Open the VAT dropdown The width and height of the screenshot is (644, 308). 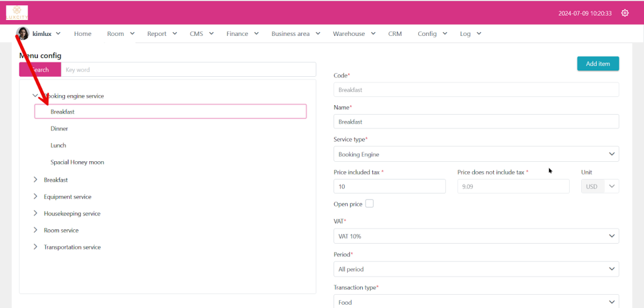click(x=475, y=236)
